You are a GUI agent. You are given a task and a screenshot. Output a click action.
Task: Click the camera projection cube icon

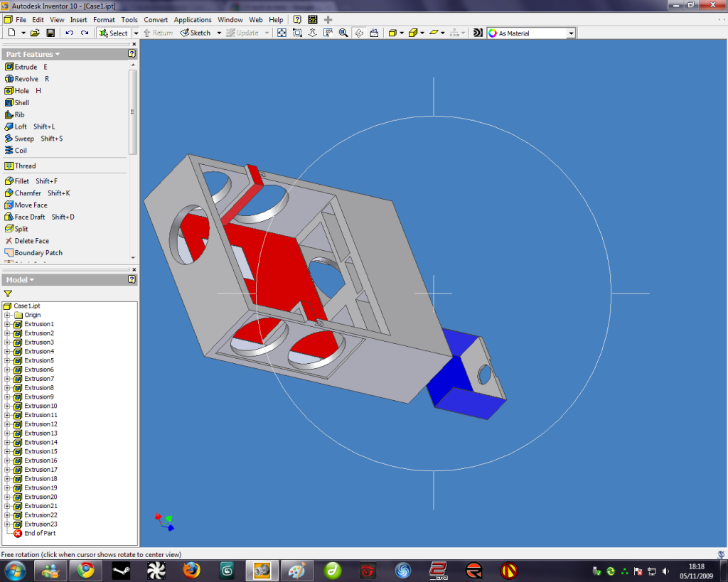click(413, 33)
